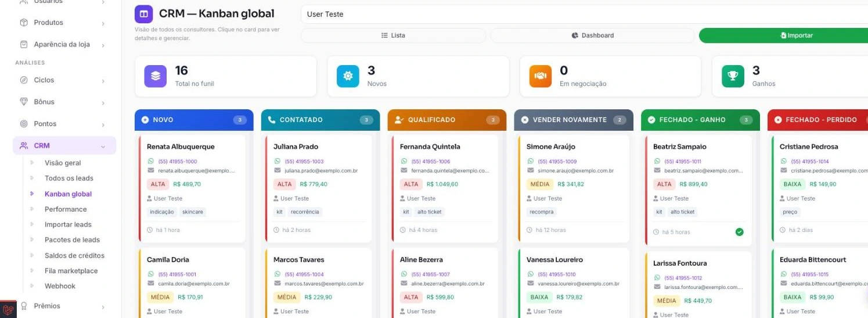868x318 pixels.
Task: Click the Total no funil layers icon
Action: [156, 76]
